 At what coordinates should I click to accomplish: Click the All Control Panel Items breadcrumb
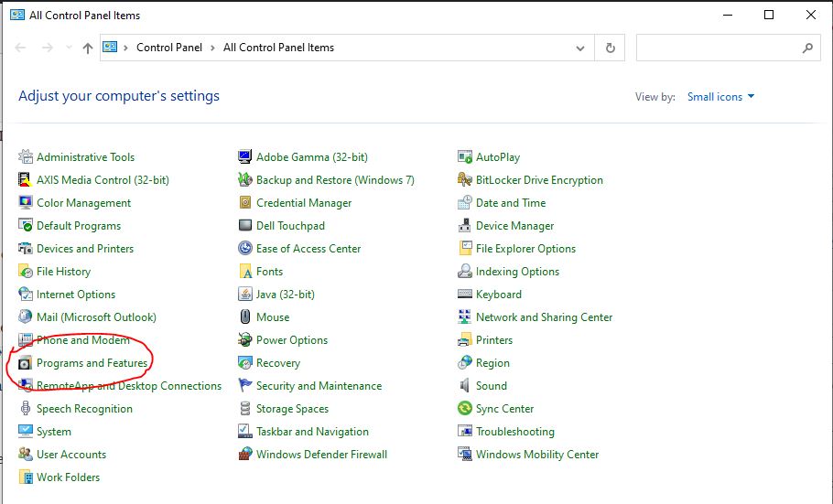coord(278,48)
